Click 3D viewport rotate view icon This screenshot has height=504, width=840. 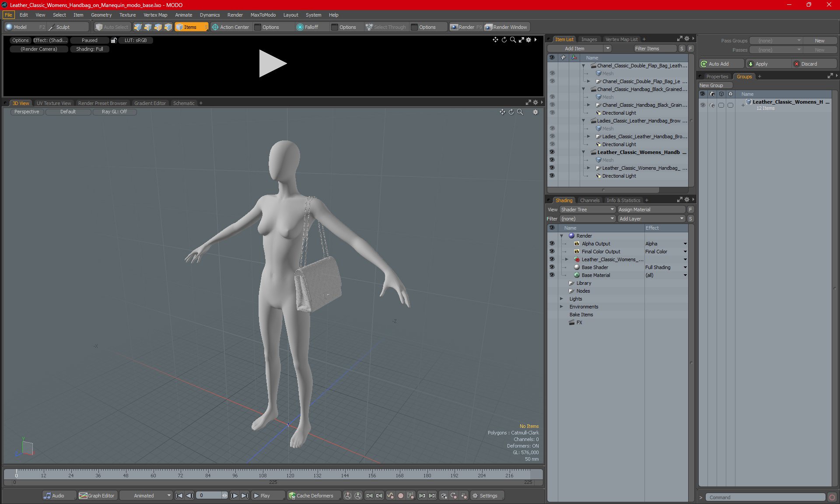(511, 112)
